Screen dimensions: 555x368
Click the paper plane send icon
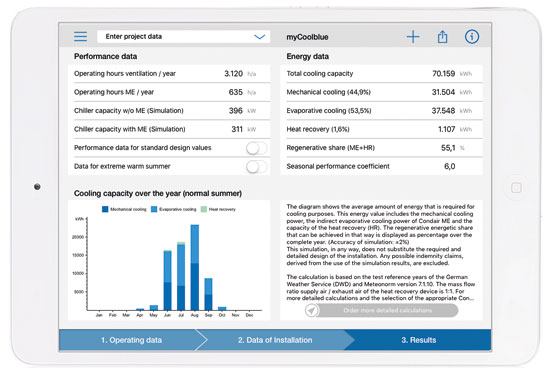tap(311, 310)
